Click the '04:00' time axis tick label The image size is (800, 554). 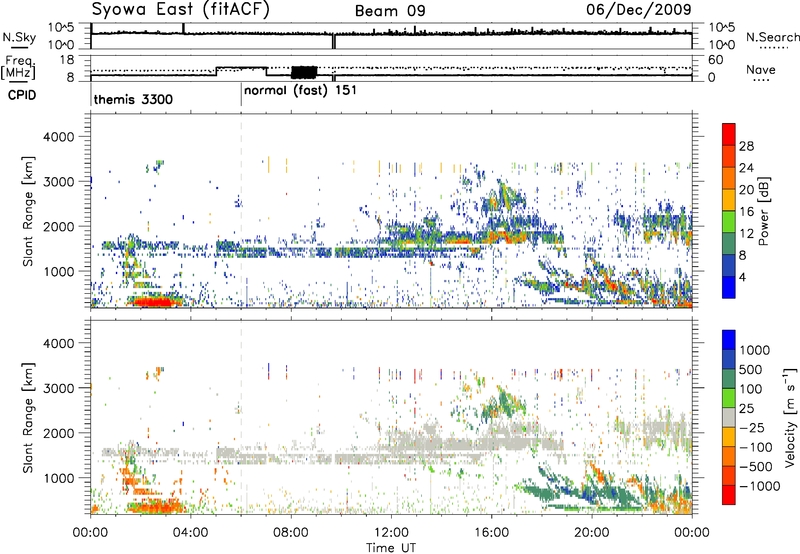tap(191, 533)
